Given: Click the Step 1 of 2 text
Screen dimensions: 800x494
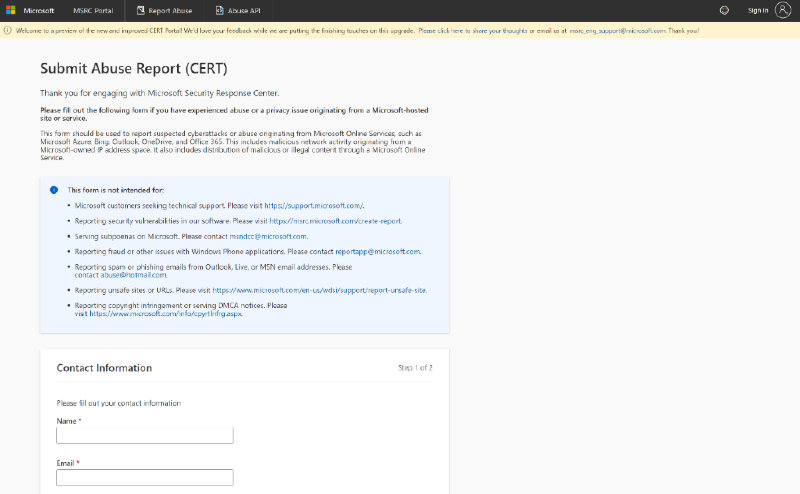Looking at the screenshot, I should point(415,367).
